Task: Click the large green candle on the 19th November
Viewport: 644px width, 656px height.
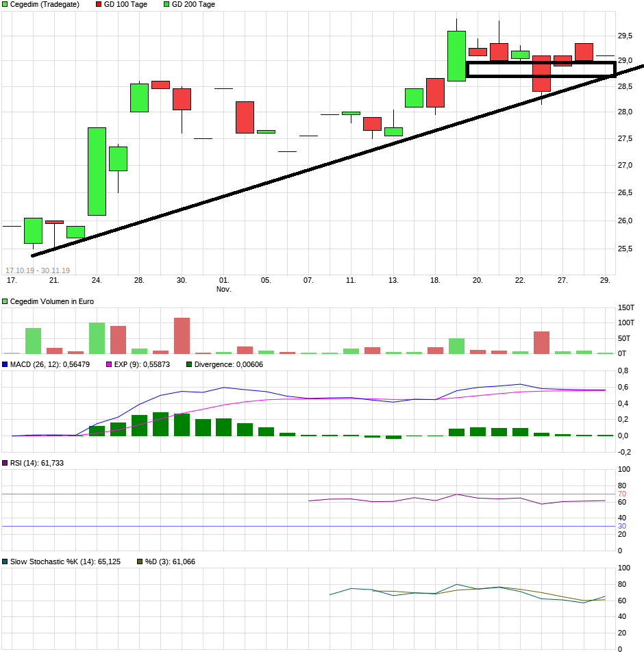Action: (456, 56)
